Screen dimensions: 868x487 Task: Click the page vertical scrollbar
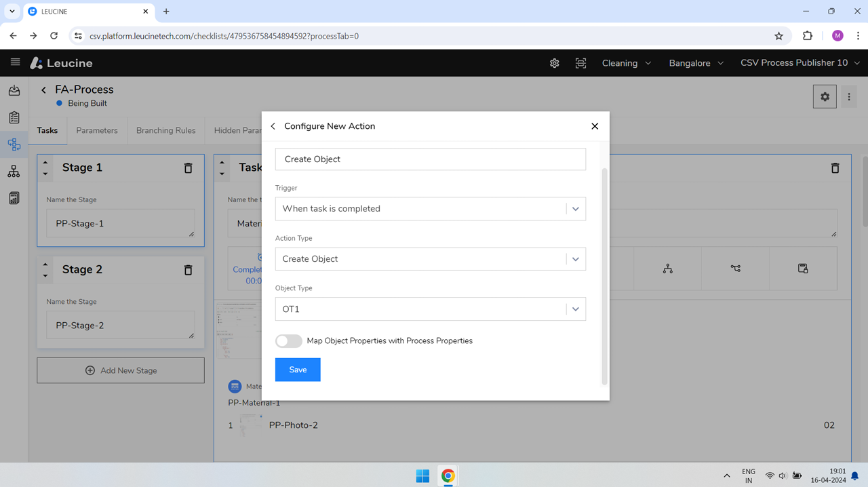(865, 192)
